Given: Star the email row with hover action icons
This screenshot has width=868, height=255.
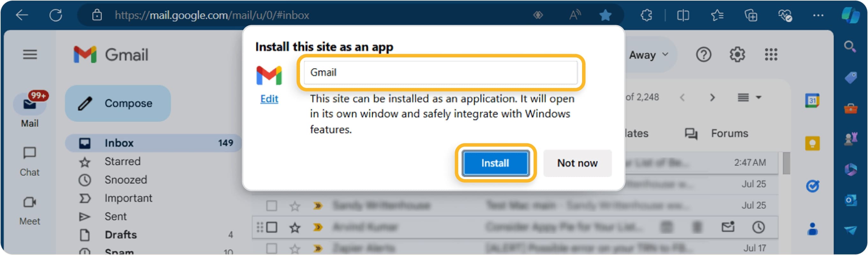Looking at the screenshot, I should [x=295, y=228].
